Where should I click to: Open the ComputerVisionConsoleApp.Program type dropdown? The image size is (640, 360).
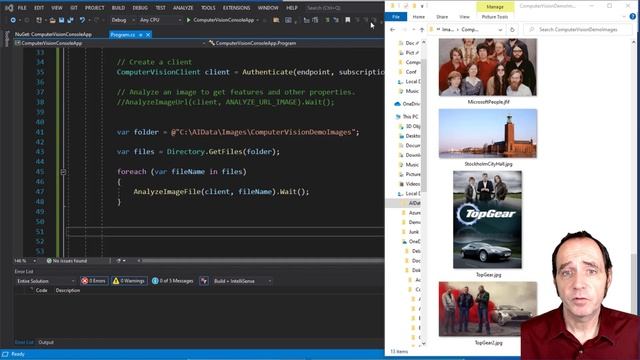coord(296,43)
